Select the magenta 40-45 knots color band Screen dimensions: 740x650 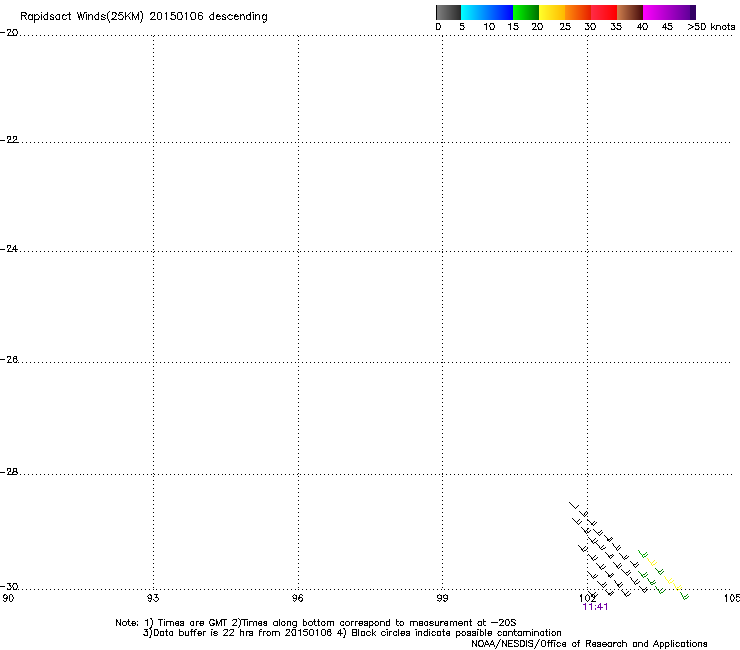click(x=656, y=12)
